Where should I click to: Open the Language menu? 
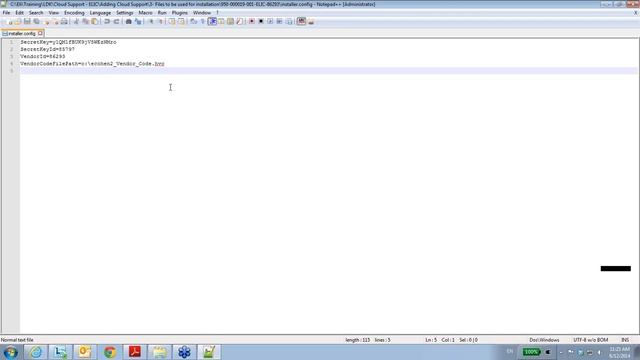[x=100, y=13]
